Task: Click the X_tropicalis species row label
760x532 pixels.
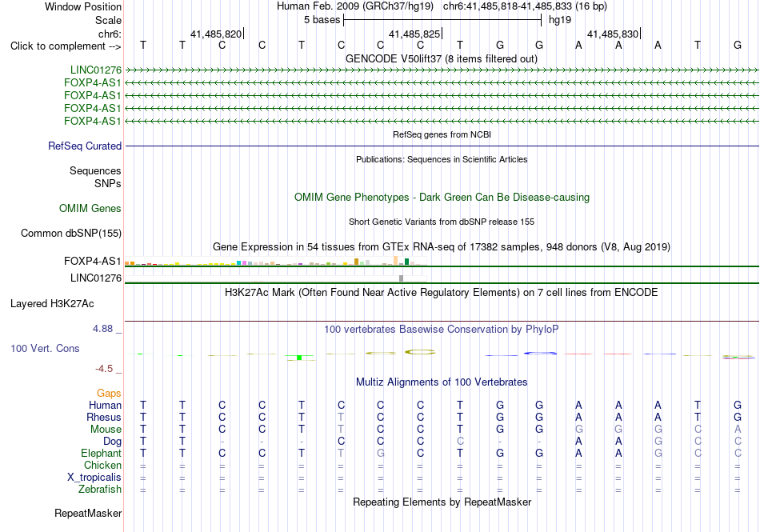Action: [94, 478]
